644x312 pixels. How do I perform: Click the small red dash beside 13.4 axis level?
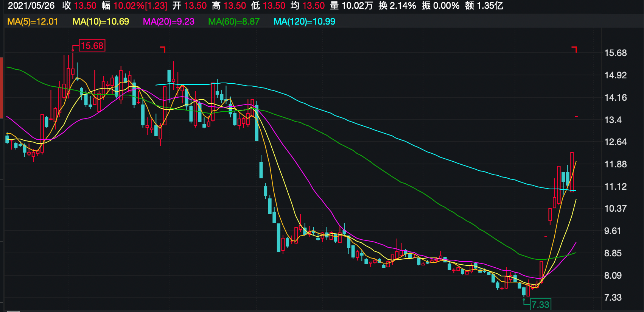[576, 117]
